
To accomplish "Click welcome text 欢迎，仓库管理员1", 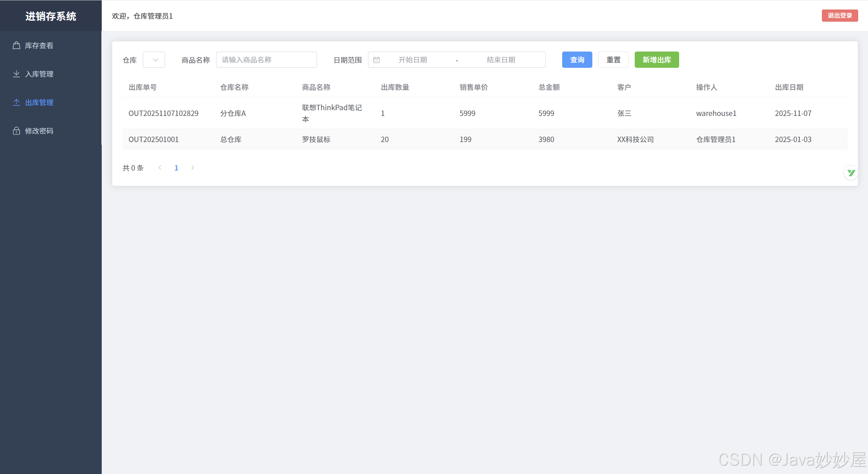I will (142, 16).
